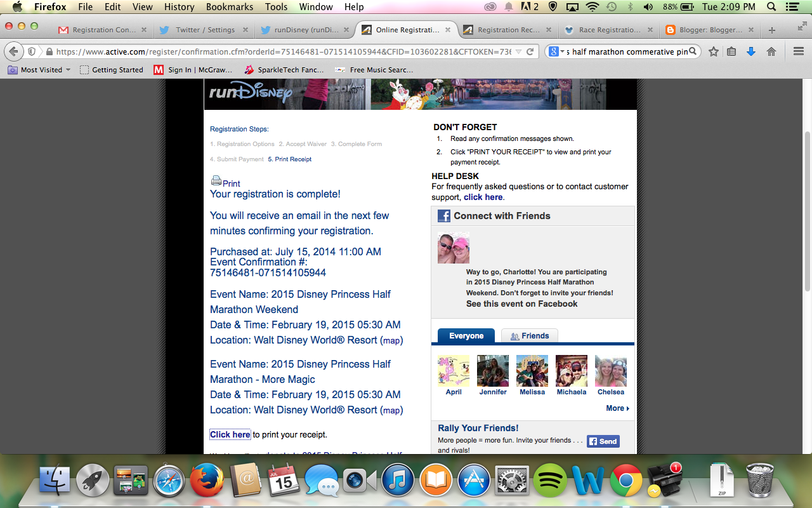Click the More link under friend photos
This screenshot has height=508, width=812.
click(x=617, y=408)
